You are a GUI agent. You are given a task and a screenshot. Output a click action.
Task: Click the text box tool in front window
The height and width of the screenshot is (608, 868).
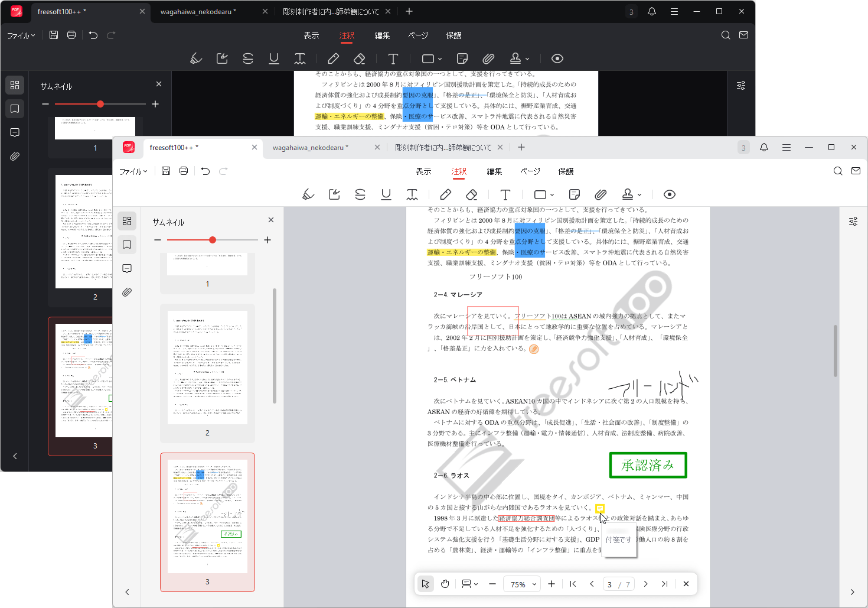coord(505,194)
